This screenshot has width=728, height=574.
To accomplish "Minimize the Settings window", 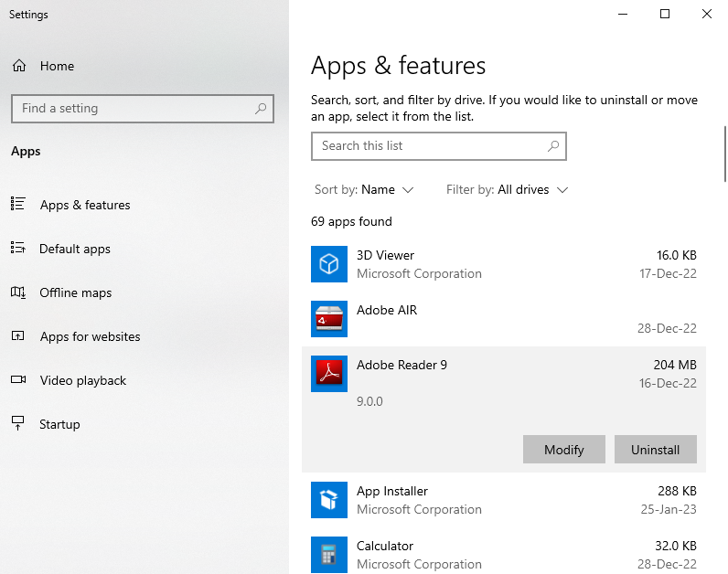I will pos(623,14).
